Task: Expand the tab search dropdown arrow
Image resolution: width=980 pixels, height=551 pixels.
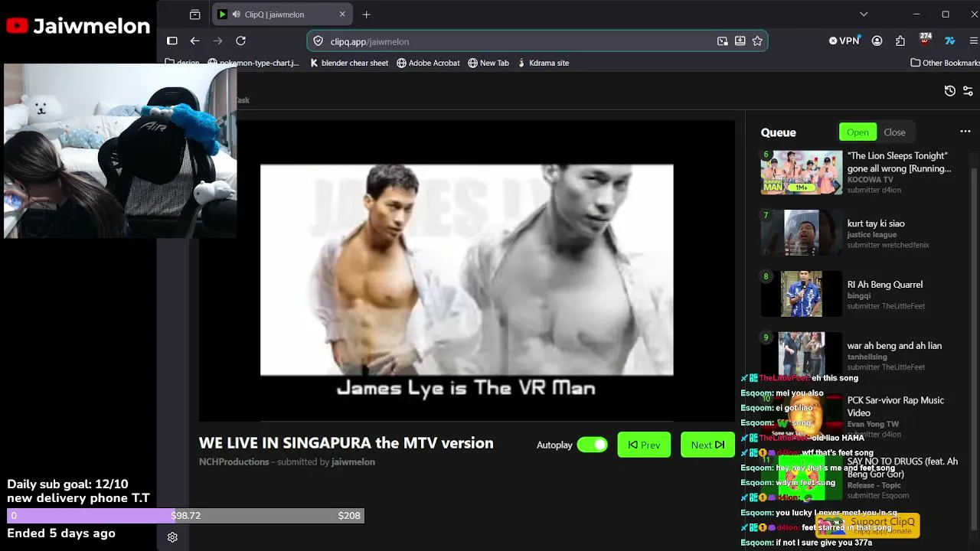Action: pos(864,15)
